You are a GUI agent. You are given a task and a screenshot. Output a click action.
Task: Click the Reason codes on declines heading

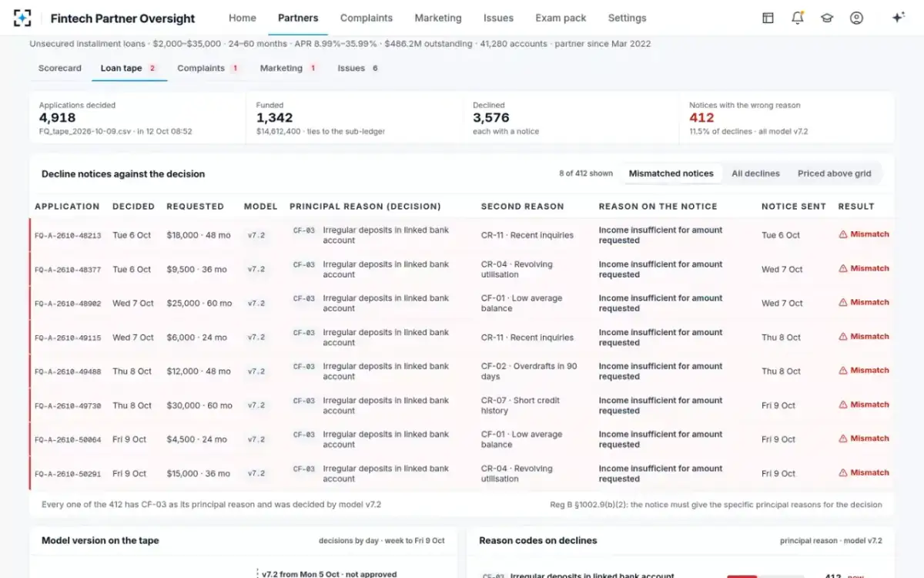pyautogui.click(x=538, y=540)
